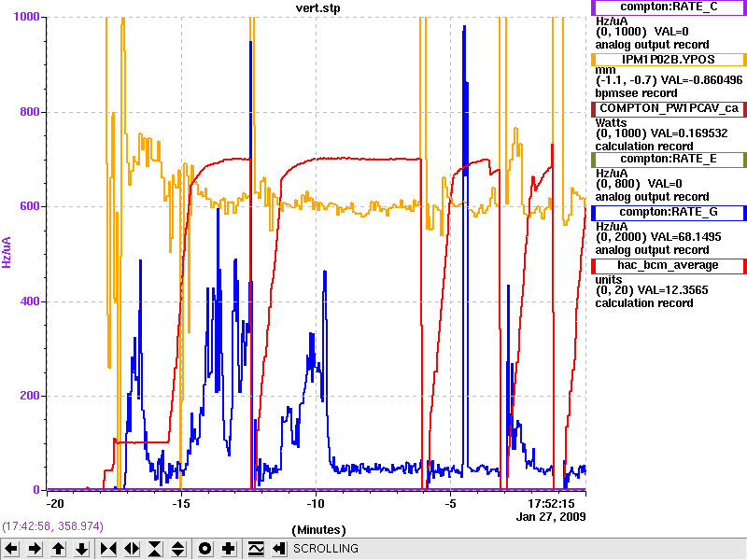747x560 pixels.
Task: Click the vert.stp graph title
Action: pos(318,8)
